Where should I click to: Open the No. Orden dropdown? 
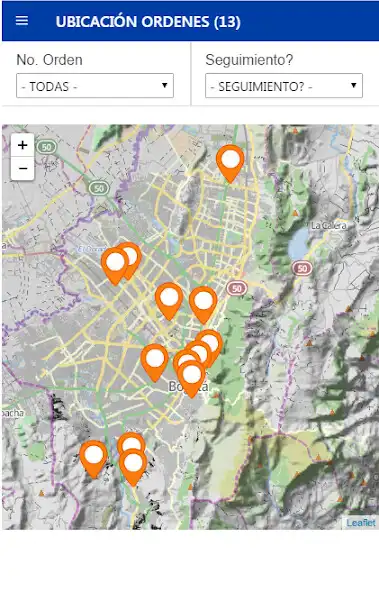point(95,86)
